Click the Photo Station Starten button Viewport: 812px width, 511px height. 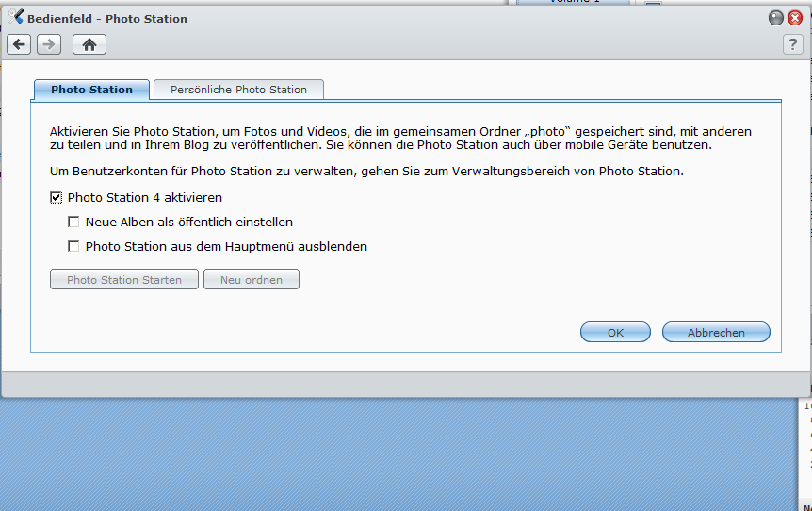click(x=124, y=279)
